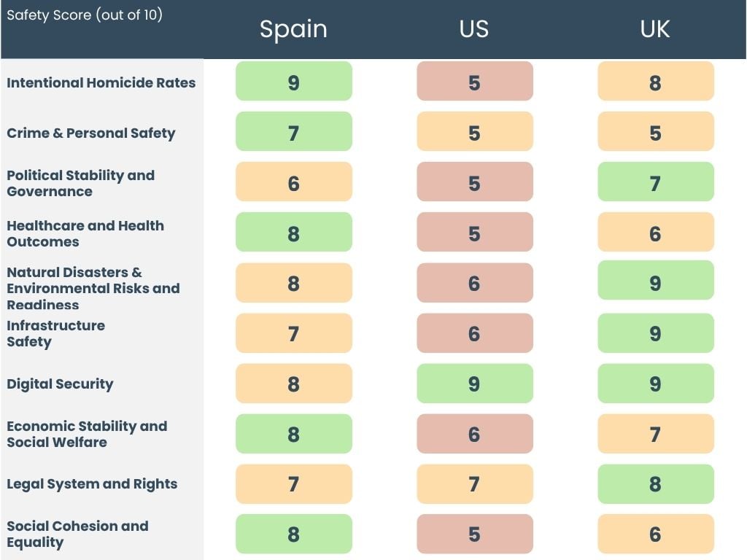Click the Digital Security row label
Screen dimensions: 747x560
pyautogui.click(x=60, y=384)
